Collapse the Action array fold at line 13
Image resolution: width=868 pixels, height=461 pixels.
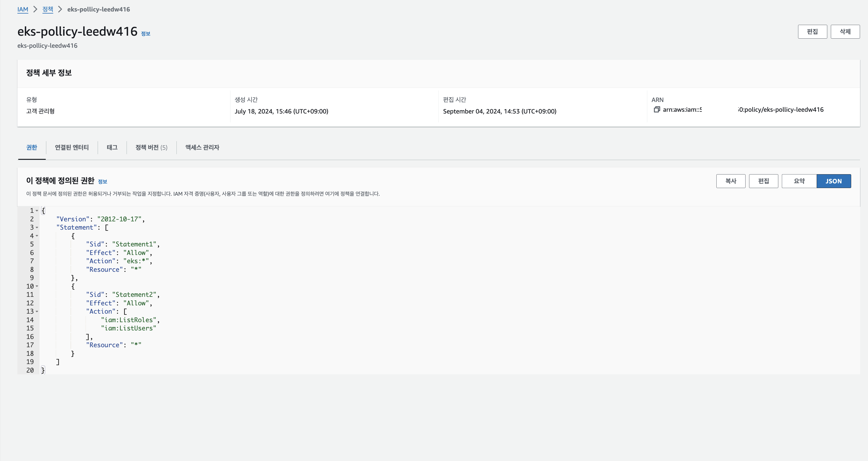click(37, 312)
